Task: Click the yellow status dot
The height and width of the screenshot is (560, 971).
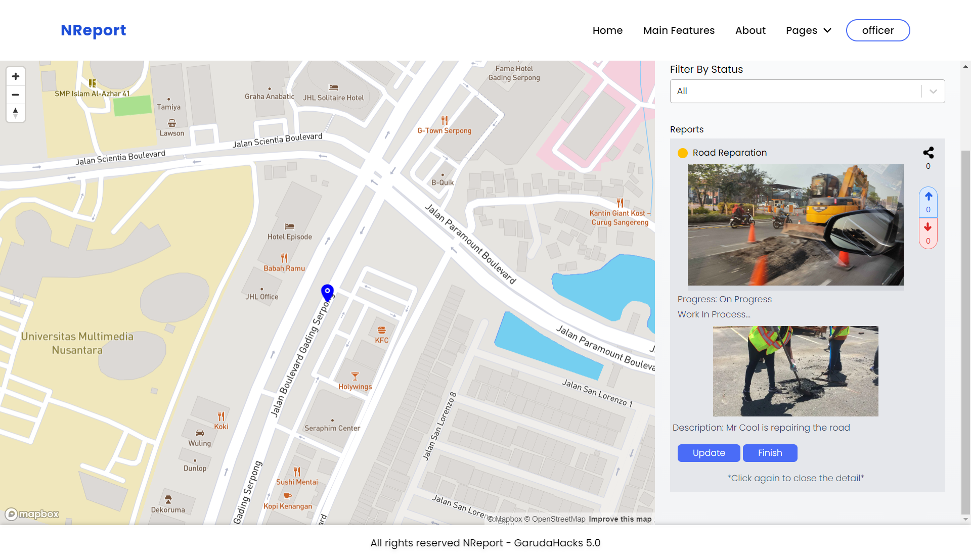Action: point(683,153)
